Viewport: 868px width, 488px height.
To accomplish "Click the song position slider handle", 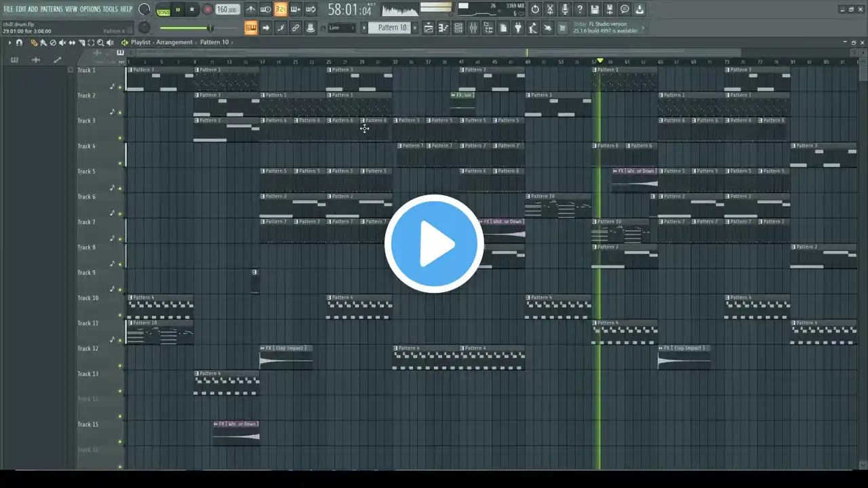I will coord(210,28).
